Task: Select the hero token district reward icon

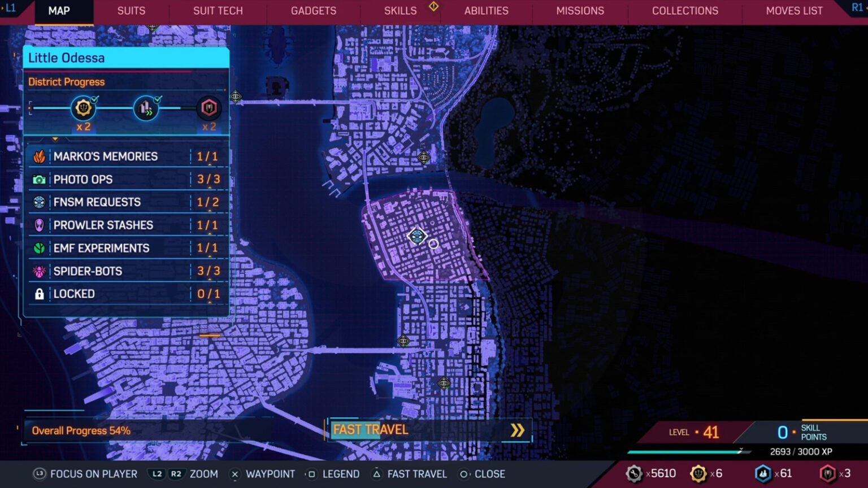Action: (x=209, y=107)
